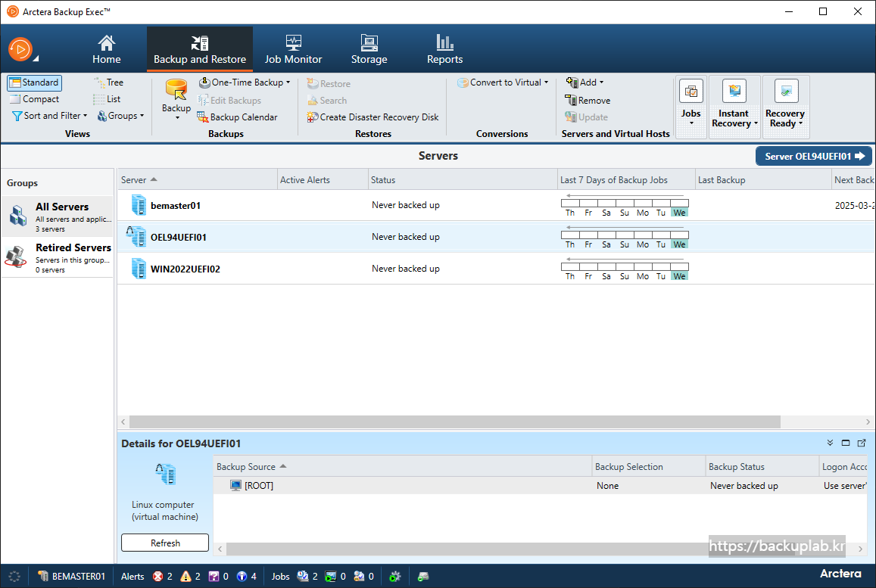Sort by the Server column header
The image size is (876, 588).
coord(197,180)
